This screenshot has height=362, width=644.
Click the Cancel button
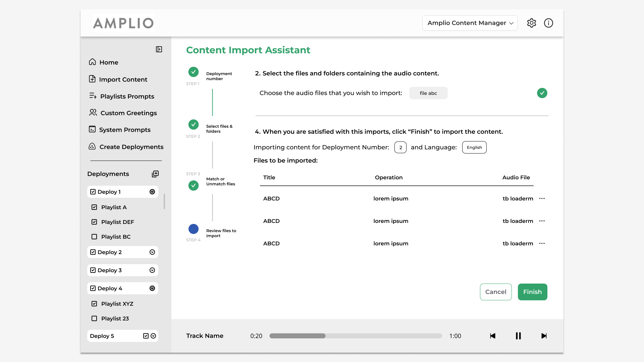click(496, 292)
